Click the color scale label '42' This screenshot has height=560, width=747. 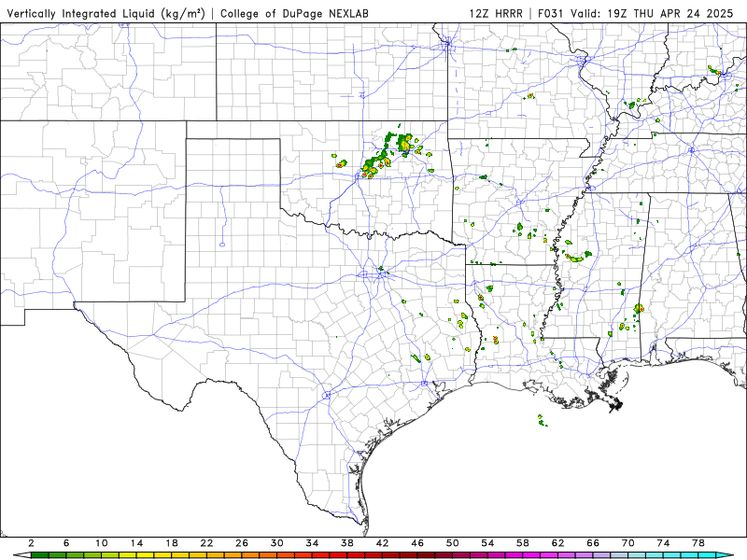[383, 543]
